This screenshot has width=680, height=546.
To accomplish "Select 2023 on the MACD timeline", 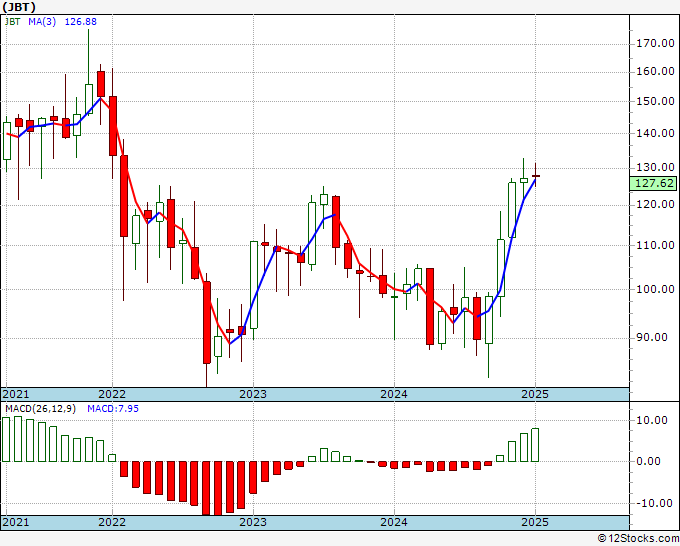I will [253, 522].
